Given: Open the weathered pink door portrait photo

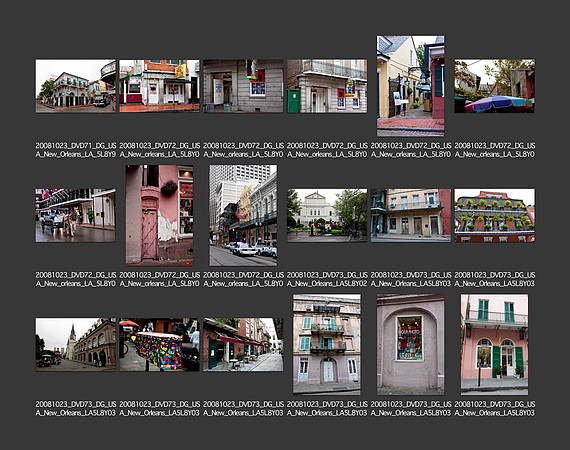Looking at the screenshot, I should 160,215.
